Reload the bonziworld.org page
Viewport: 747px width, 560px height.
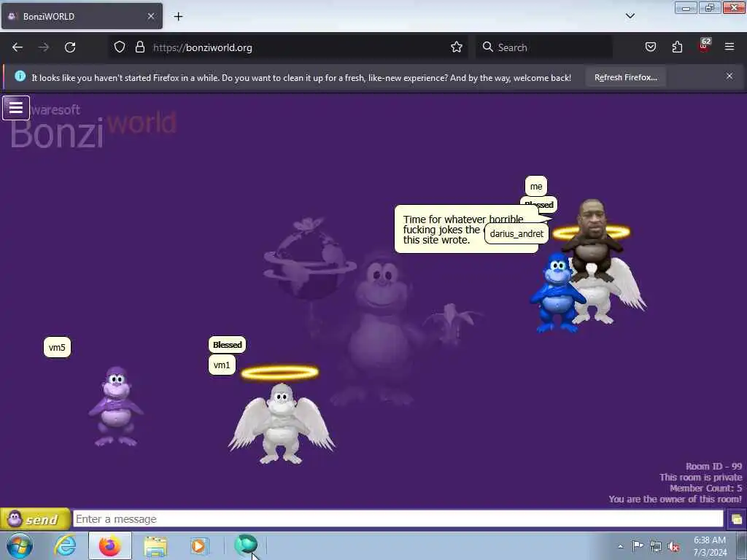click(70, 47)
